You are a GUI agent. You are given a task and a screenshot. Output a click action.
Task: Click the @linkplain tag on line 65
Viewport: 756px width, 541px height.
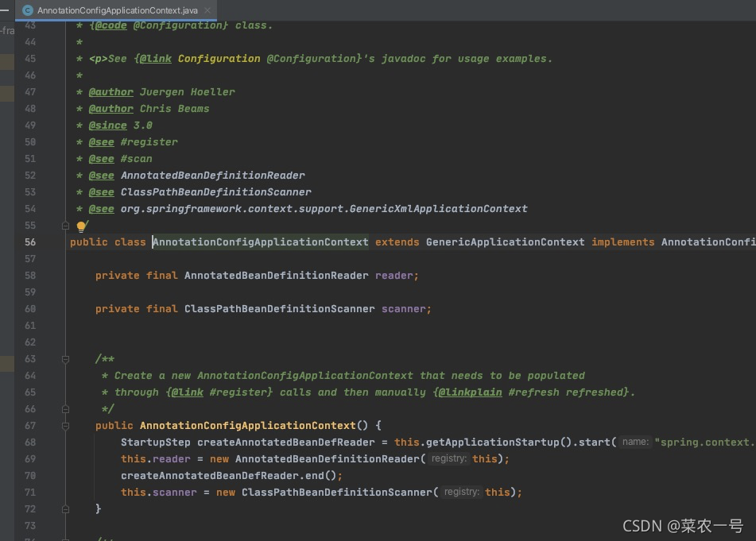[470, 392]
